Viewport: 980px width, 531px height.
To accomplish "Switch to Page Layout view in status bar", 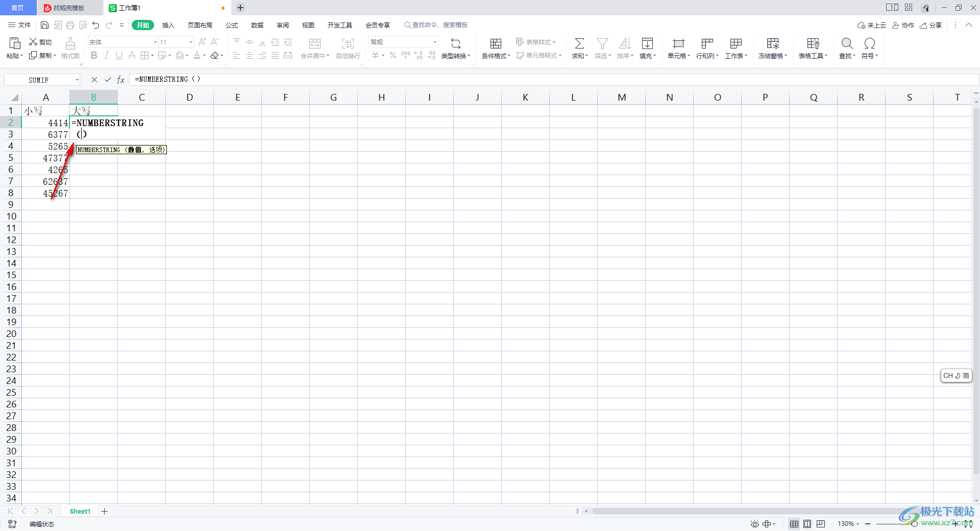I will click(807, 524).
